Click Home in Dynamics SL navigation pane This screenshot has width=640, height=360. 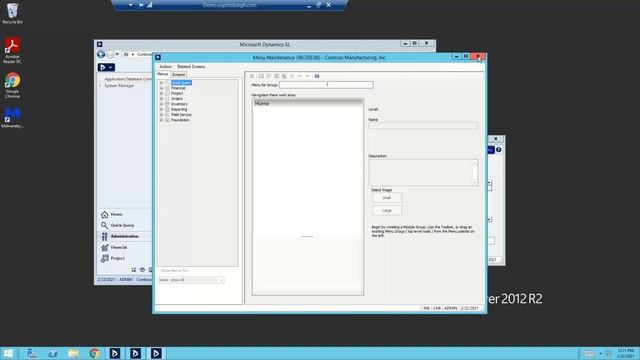116,214
